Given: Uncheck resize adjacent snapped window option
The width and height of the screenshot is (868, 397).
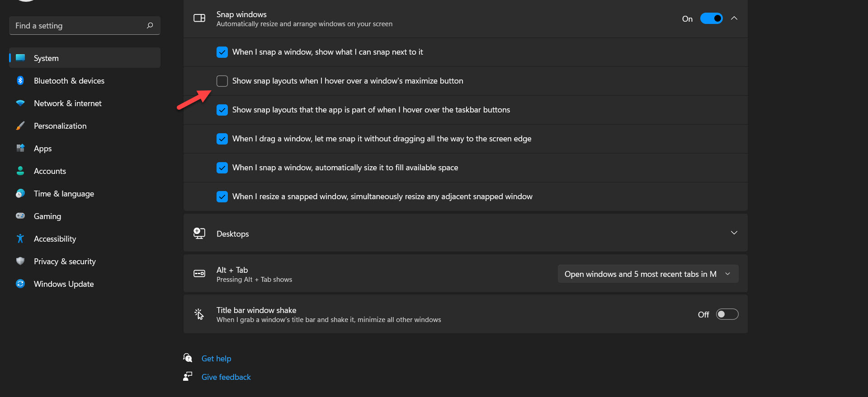Looking at the screenshot, I should (x=222, y=196).
